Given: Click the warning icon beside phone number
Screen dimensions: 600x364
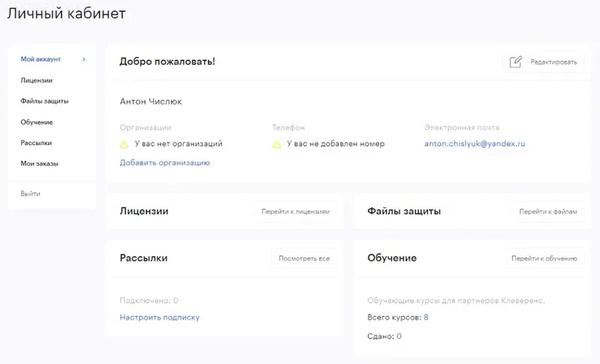Looking at the screenshot, I should pyautogui.click(x=277, y=144).
